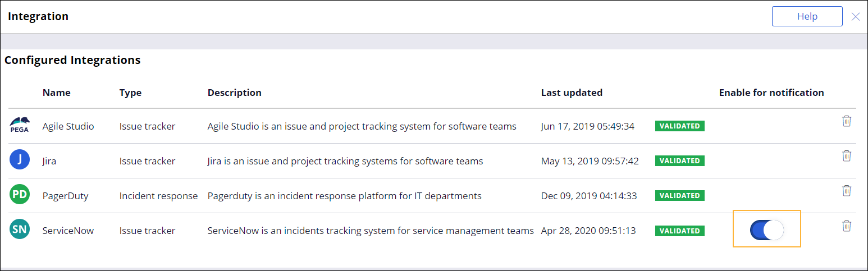Delete the Jira integration
This screenshot has width=868, height=271.
(847, 156)
